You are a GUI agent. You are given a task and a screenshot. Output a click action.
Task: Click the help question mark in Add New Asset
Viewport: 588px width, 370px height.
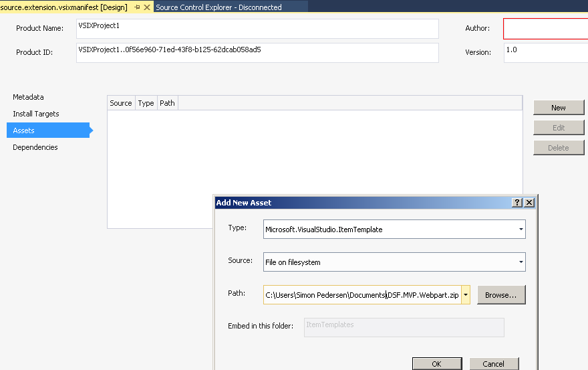pos(517,203)
